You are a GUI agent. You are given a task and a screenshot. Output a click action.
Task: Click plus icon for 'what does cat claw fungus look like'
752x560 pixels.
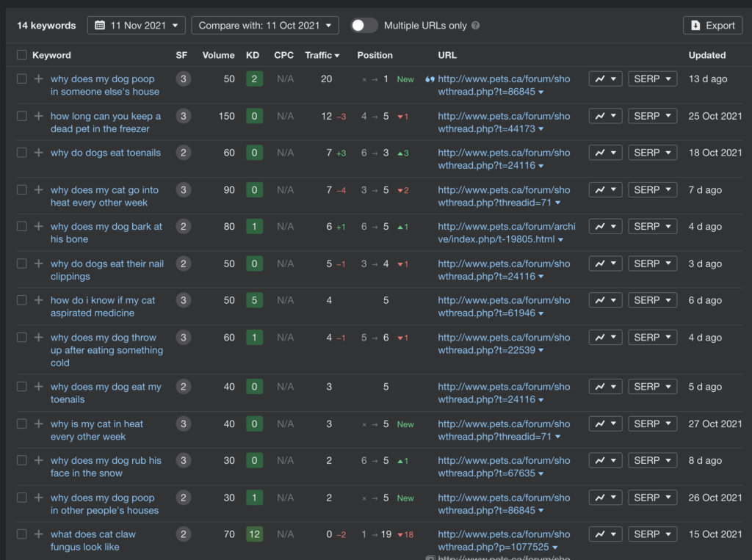(x=38, y=534)
